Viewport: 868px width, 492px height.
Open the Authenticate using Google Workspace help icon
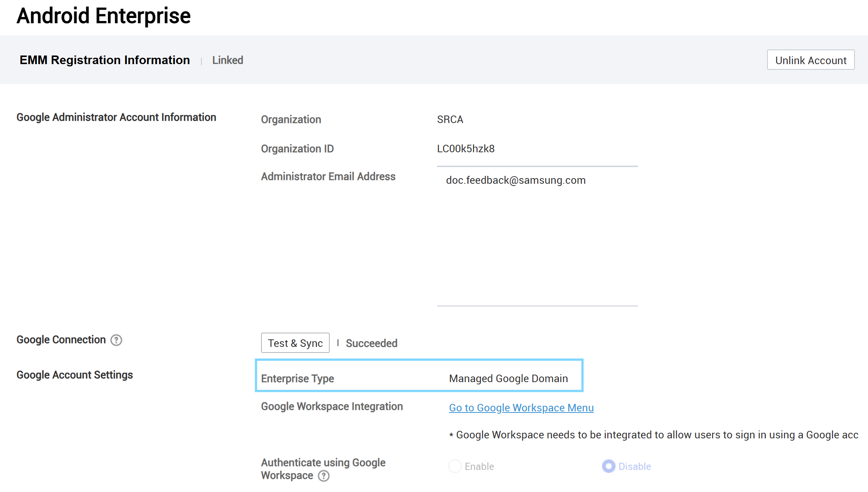(324, 476)
